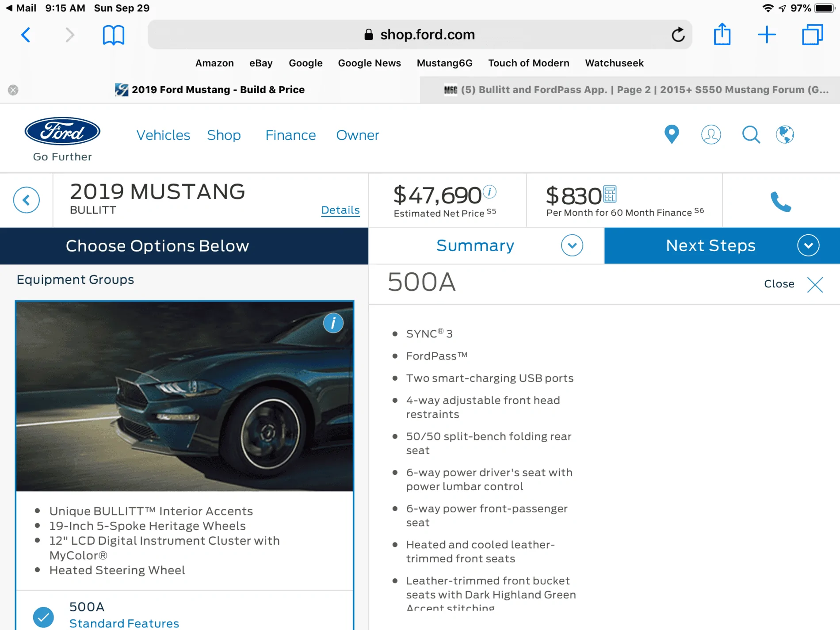Select '6-way power front-passenger seat' text

coord(487,515)
